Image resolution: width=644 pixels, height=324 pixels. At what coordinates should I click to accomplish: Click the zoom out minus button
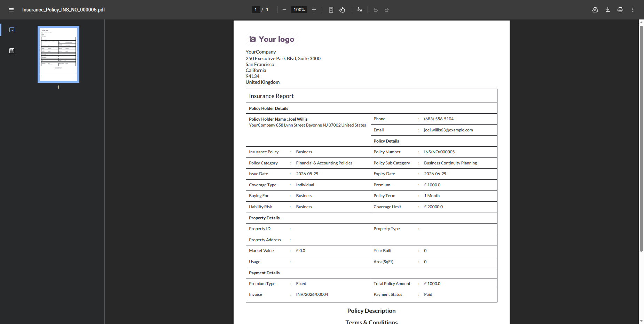pyautogui.click(x=284, y=10)
